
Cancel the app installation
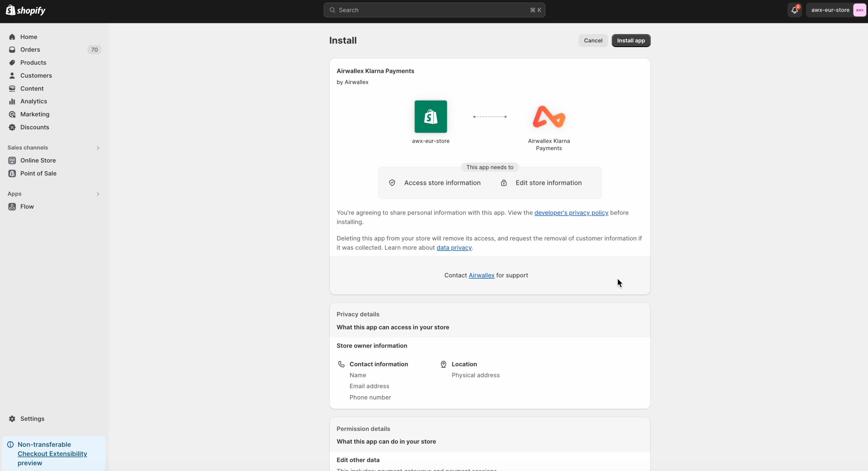pyautogui.click(x=593, y=40)
